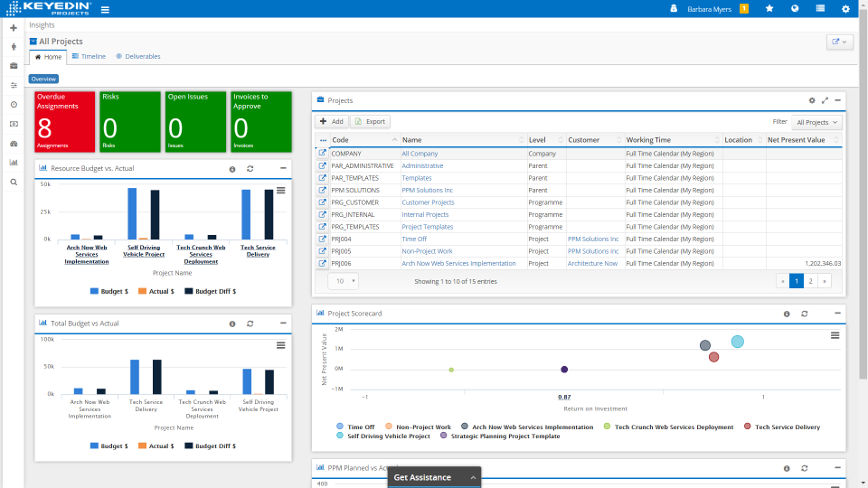Switch to the Deliverables tab

pyautogui.click(x=137, y=56)
